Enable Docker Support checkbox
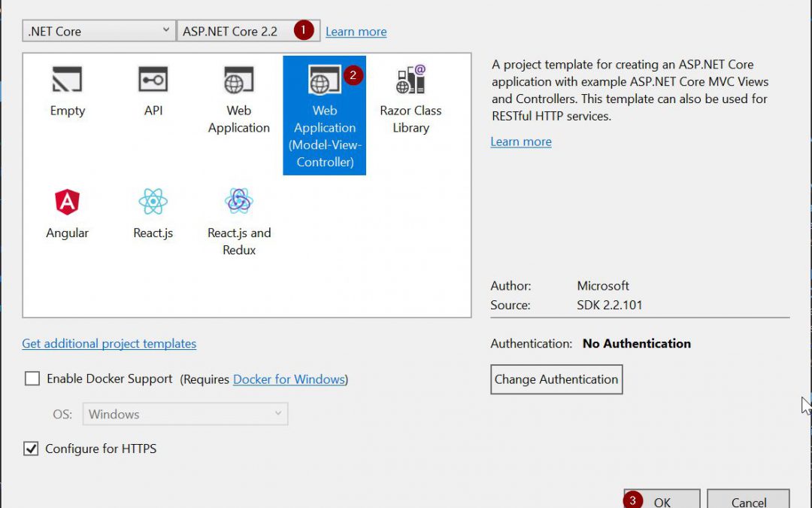This screenshot has width=812, height=508. pyautogui.click(x=32, y=379)
